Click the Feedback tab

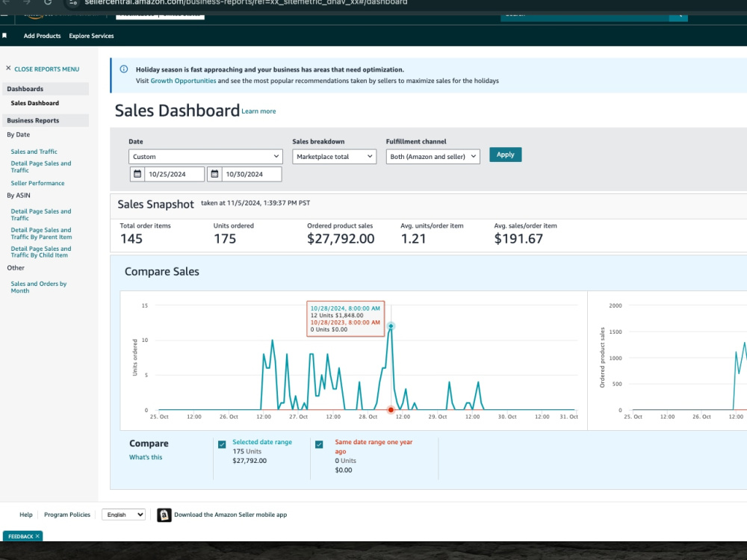coord(20,536)
